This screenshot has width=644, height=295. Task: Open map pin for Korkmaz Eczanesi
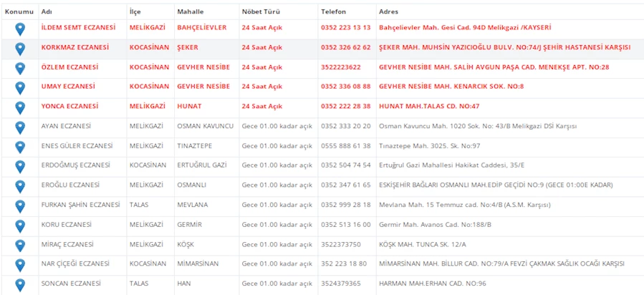pyautogui.click(x=20, y=49)
